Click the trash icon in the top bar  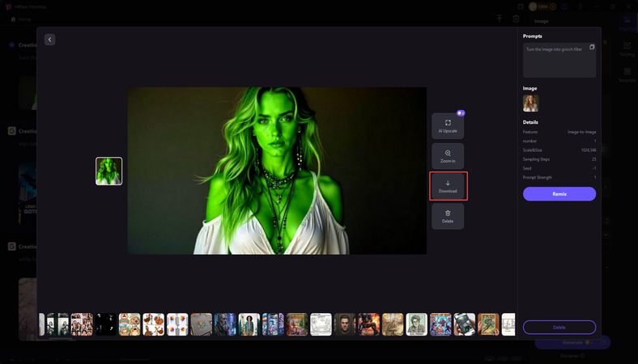(x=516, y=19)
